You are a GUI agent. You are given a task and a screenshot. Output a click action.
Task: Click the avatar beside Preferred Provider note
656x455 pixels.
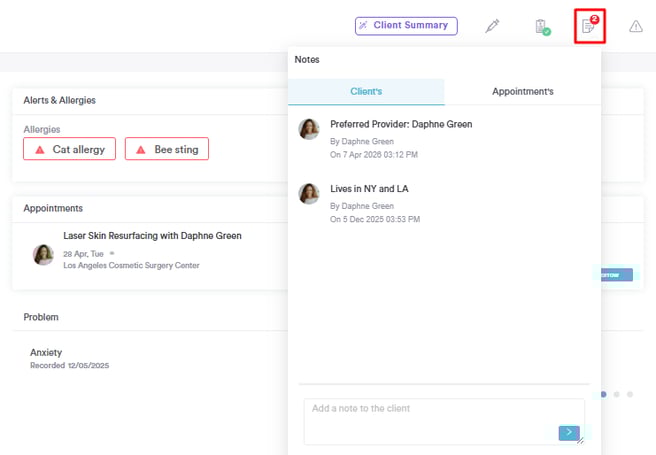point(309,129)
